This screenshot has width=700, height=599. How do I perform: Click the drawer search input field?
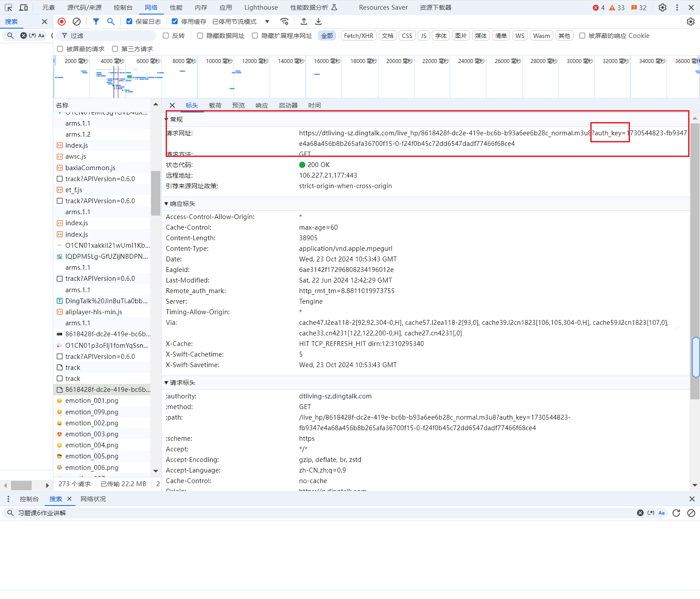[326, 513]
